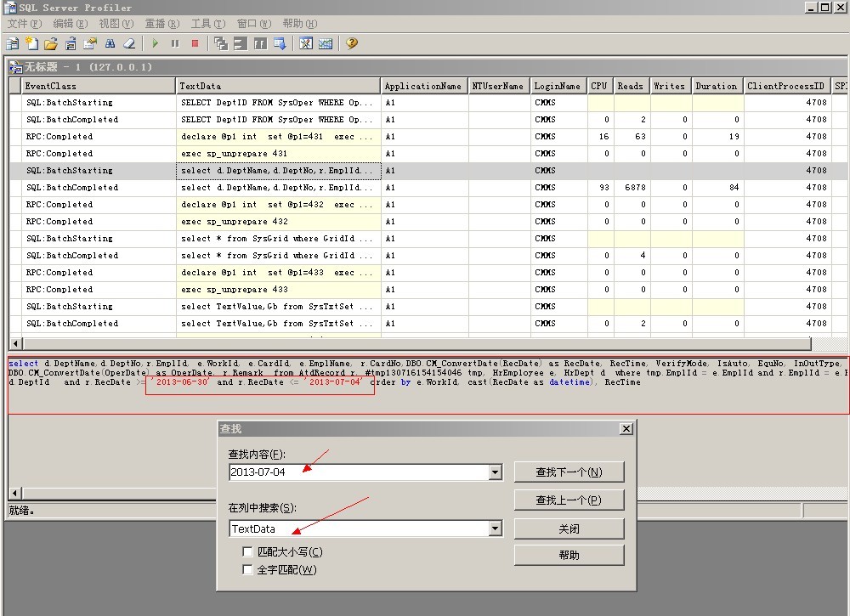Click the 查找下一个 button
This screenshot has height=616, width=850.
[x=569, y=472]
